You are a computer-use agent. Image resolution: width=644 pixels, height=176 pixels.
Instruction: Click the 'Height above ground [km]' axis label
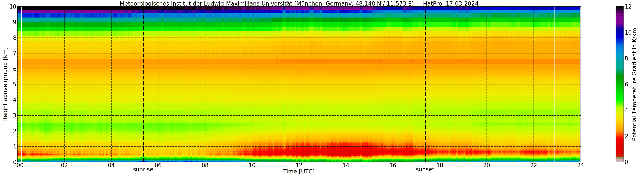point(5,85)
